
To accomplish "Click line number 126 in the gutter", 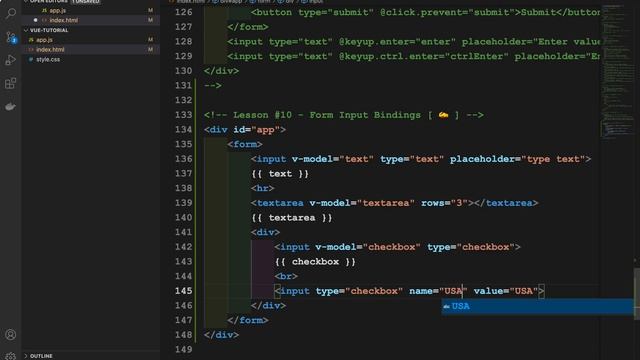I will coord(184,12).
